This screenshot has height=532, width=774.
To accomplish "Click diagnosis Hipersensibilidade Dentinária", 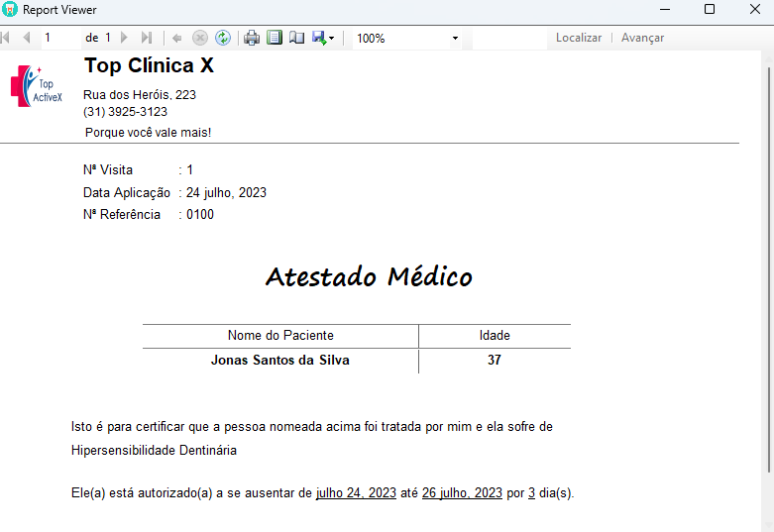I will (x=154, y=451).
